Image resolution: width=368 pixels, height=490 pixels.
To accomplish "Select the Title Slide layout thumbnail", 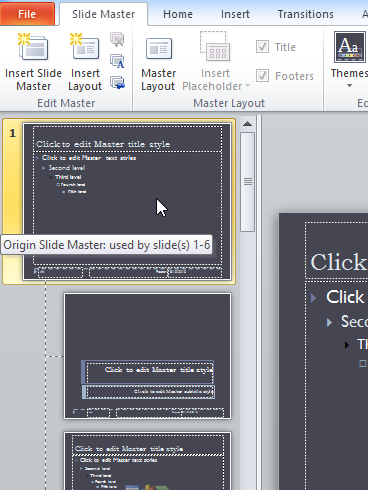I will (x=147, y=356).
